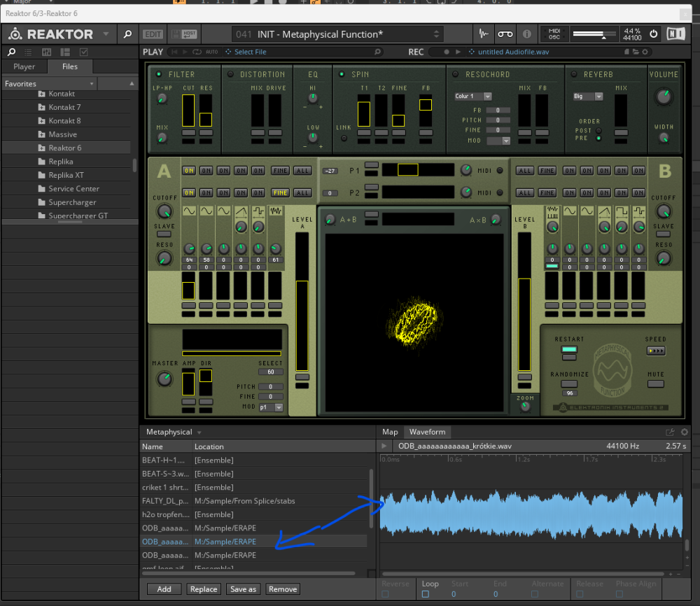Open the Favorites dropdown
The image size is (700, 606).
point(50,83)
